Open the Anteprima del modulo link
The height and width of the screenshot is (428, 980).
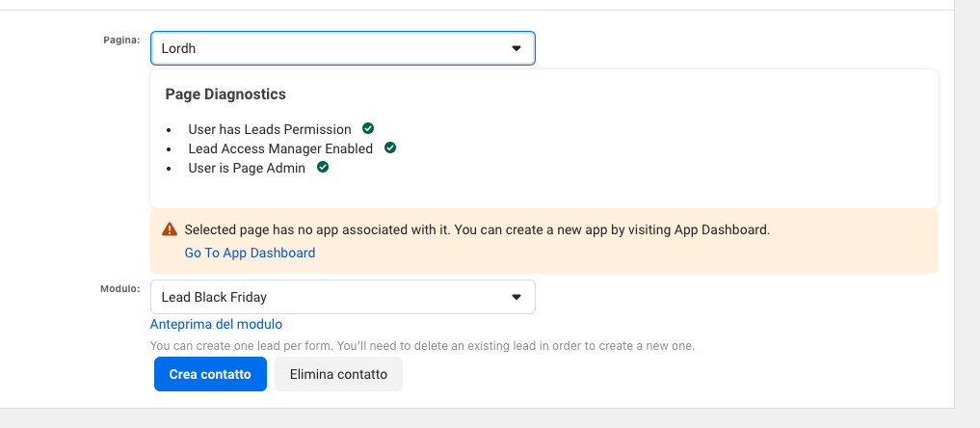pos(216,324)
